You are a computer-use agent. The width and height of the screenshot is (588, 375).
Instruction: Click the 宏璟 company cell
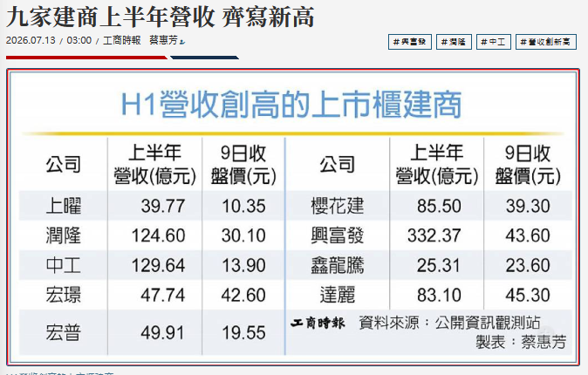(x=64, y=295)
